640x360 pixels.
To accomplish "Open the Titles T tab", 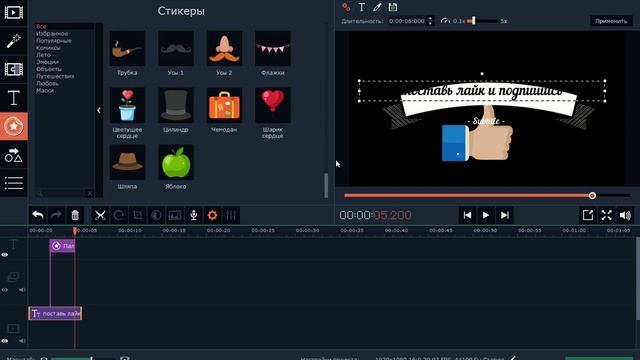I will tap(13, 98).
